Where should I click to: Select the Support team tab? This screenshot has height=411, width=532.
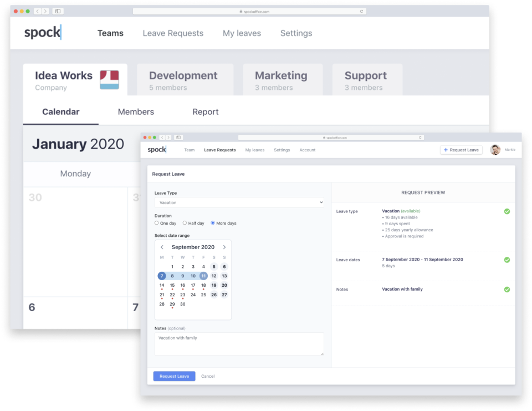point(367,80)
